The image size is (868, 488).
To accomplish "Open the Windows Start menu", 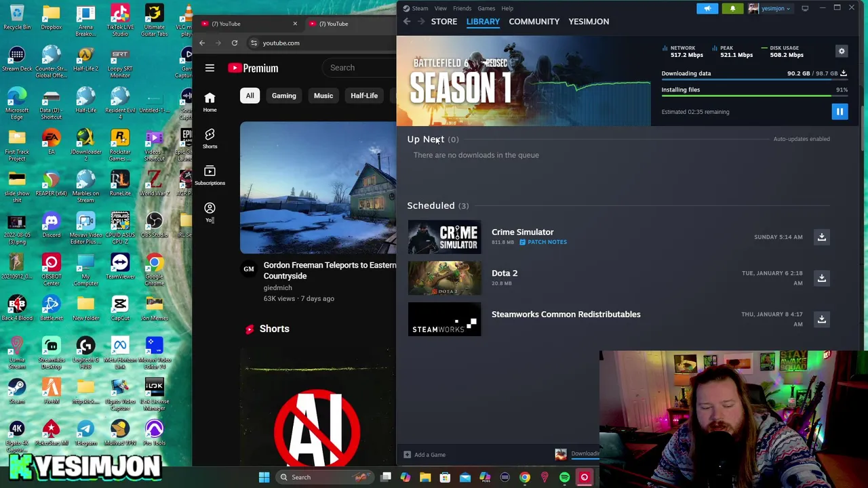I will [x=264, y=477].
